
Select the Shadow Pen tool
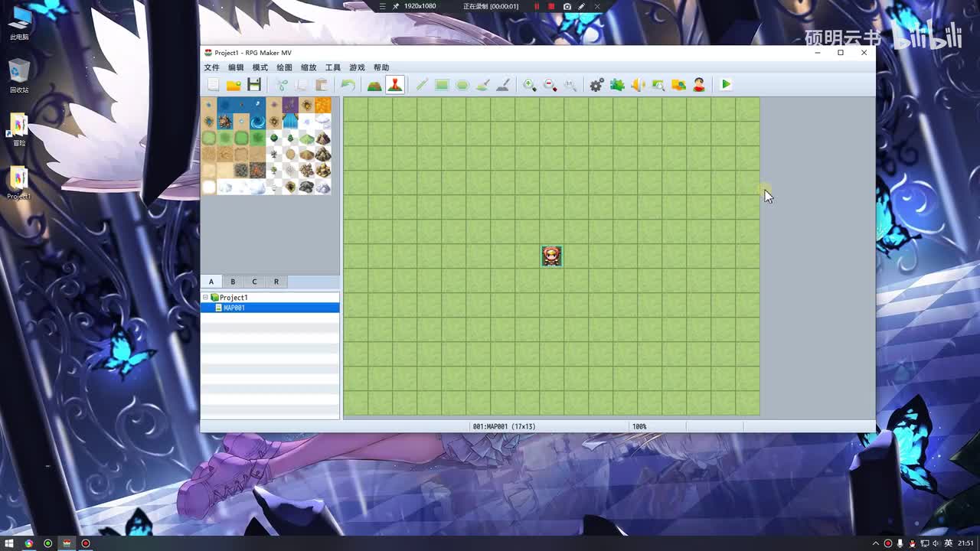pos(503,85)
